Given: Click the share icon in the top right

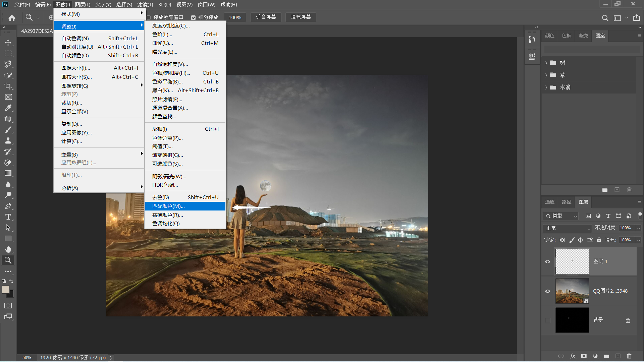Looking at the screenshot, I should click(x=637, y=18).
